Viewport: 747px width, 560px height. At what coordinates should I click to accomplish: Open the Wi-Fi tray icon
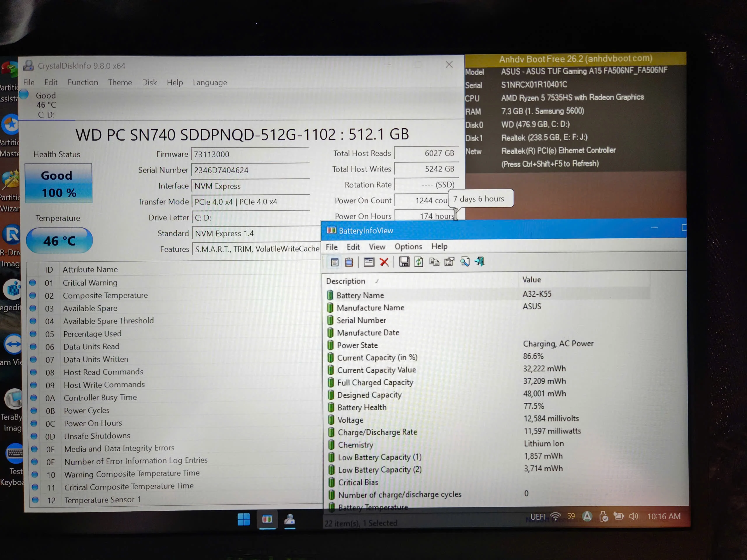(556, 517)
